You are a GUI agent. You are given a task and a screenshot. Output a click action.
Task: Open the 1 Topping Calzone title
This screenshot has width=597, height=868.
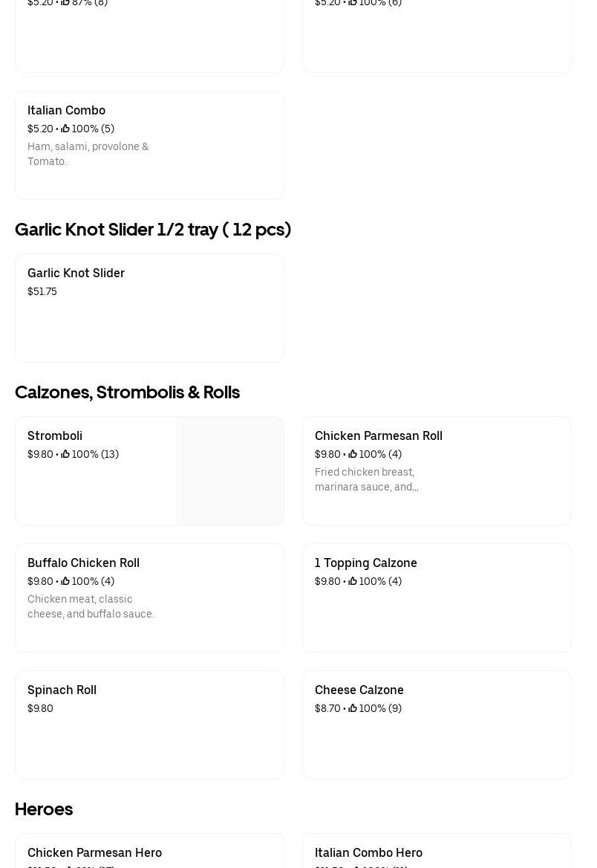pyautogui.click(x=365, y=563)
